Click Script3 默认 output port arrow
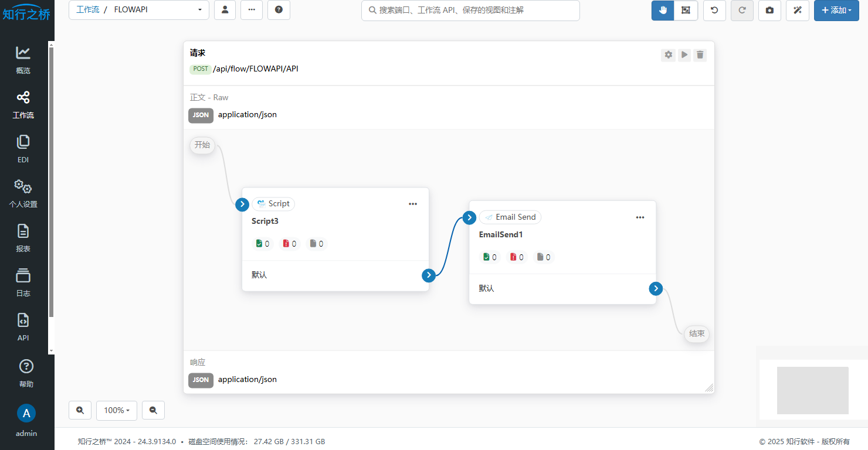The height and width of the screenshot is (450, 868). 429,275
